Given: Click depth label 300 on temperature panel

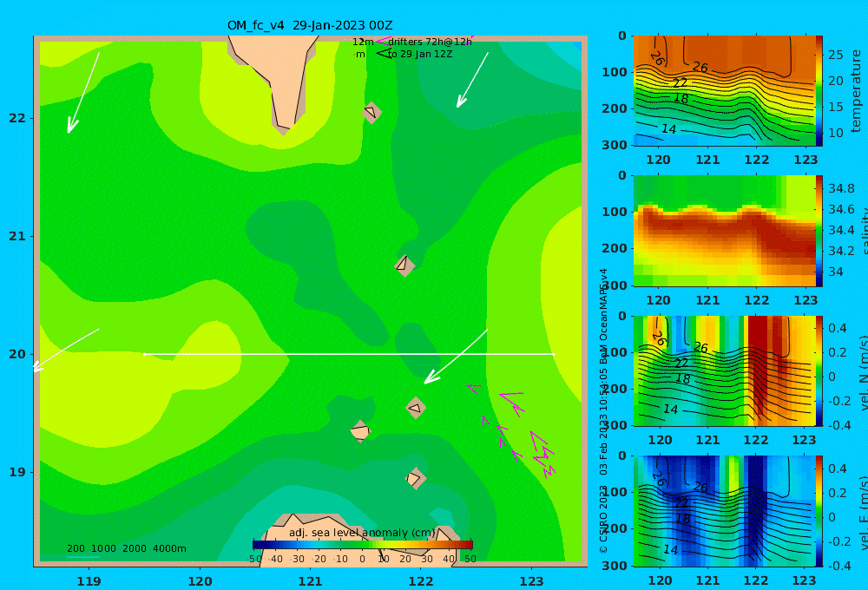Looking at the screenshot, I should coord(615,145).
